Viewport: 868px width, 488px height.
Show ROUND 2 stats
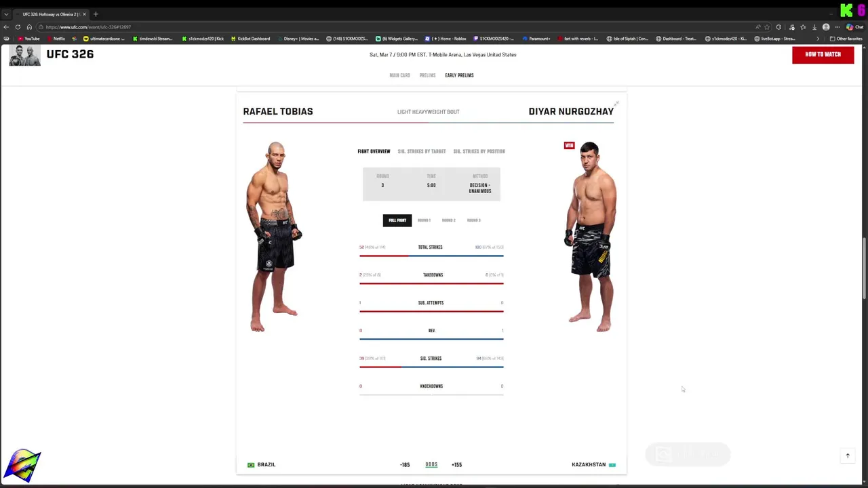click(x=448, y=220)
